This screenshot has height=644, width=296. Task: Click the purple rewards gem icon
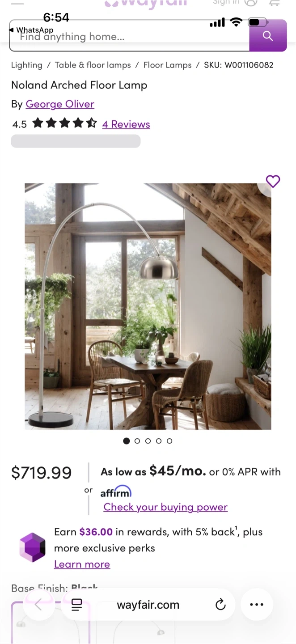(32, 547)
